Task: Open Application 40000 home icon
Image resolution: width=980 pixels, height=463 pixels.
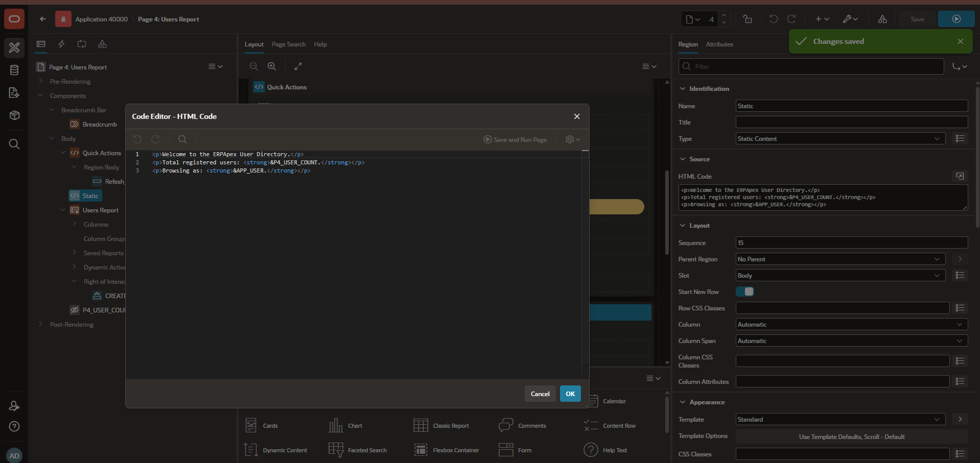Action: (x=63, y=19)
